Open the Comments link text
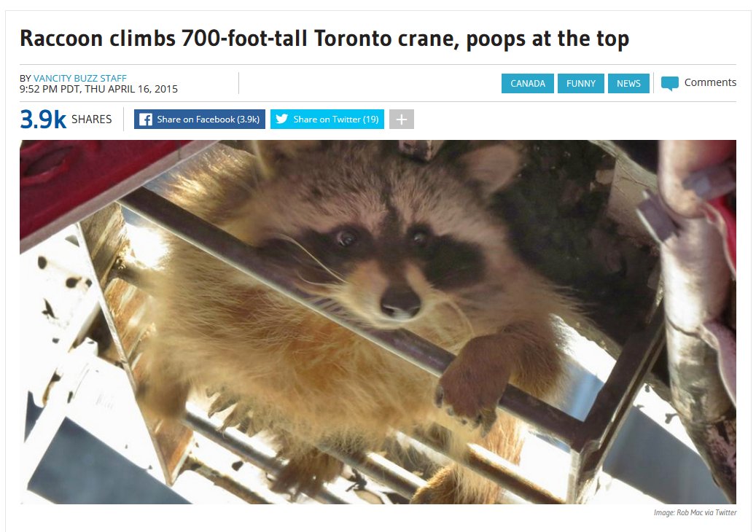The width and height of the screenshot is (756, 532). pos(710,82)
